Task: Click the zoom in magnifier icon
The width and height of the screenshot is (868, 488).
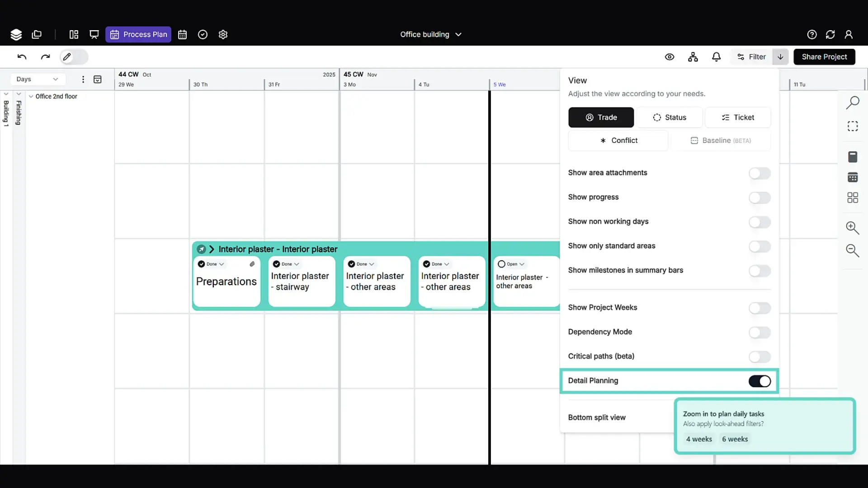Action: coord(852,227)
